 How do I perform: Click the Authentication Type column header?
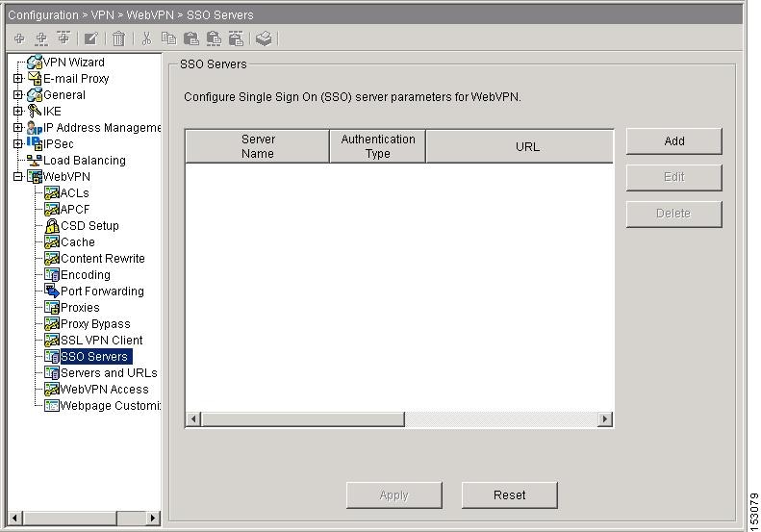coord(377,146)
